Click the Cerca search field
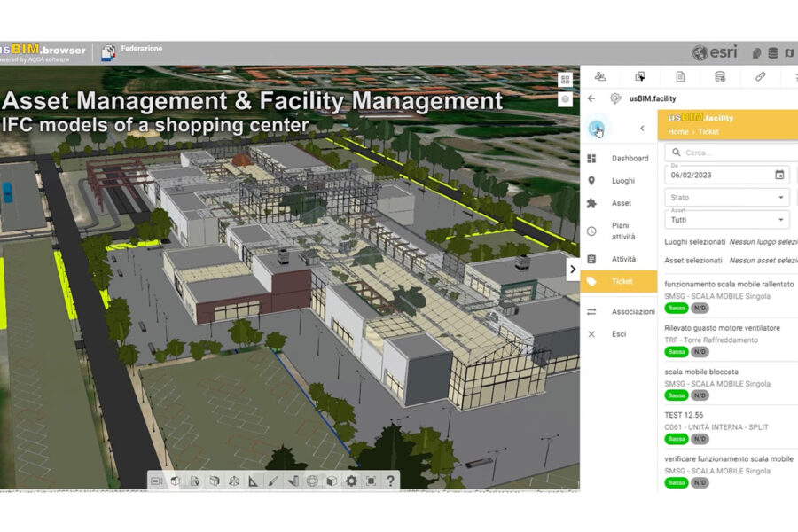This screenshot has height=532, width=798. click(733, 153)
